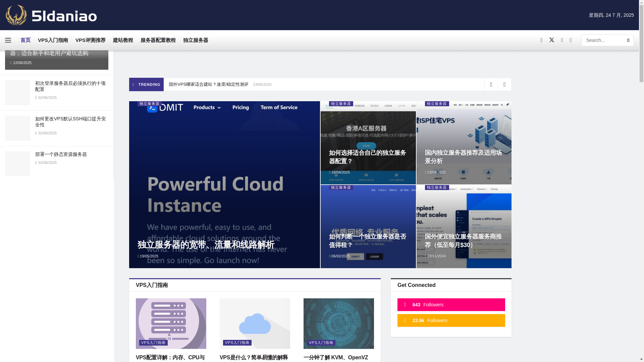The width and height of the screenshot is (644, 362).
Task: Show the next trending headline
Action: click(x=504, y=84)
